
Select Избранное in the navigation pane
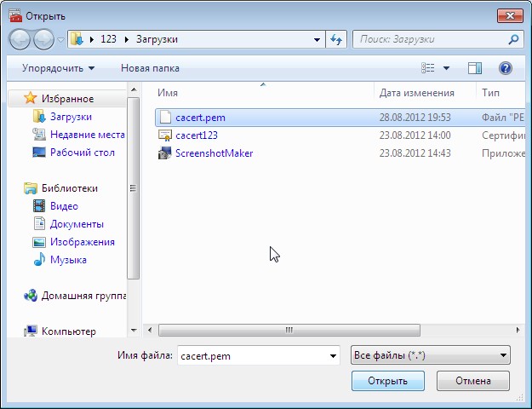pyautogui.click(x=67, y=99)
